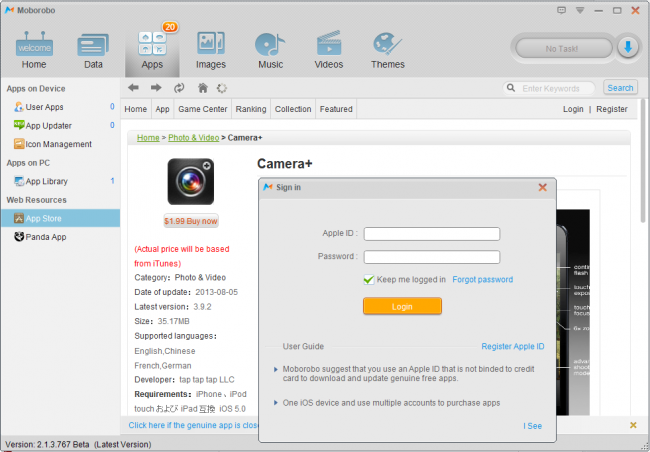Open the Home welcome section
The width and height of the screenshot is (650, 452).
coord(34,50)
